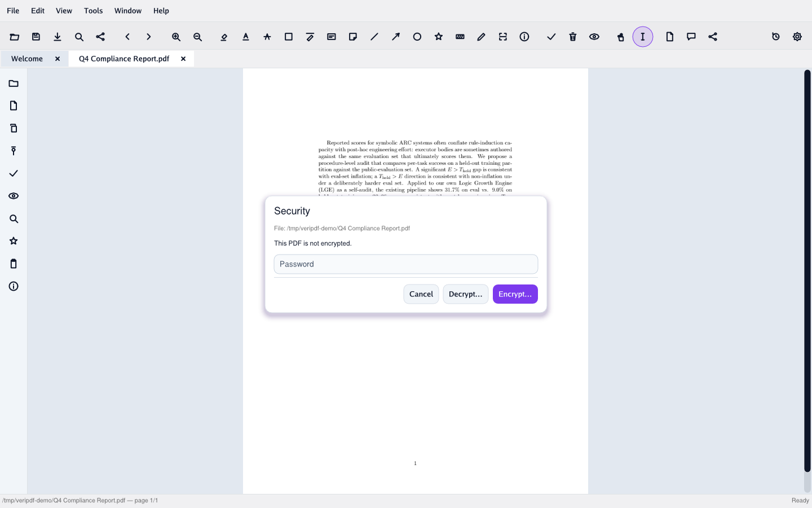Select the line drawing tool
This screenshot has width=812, height=508.
374,37
